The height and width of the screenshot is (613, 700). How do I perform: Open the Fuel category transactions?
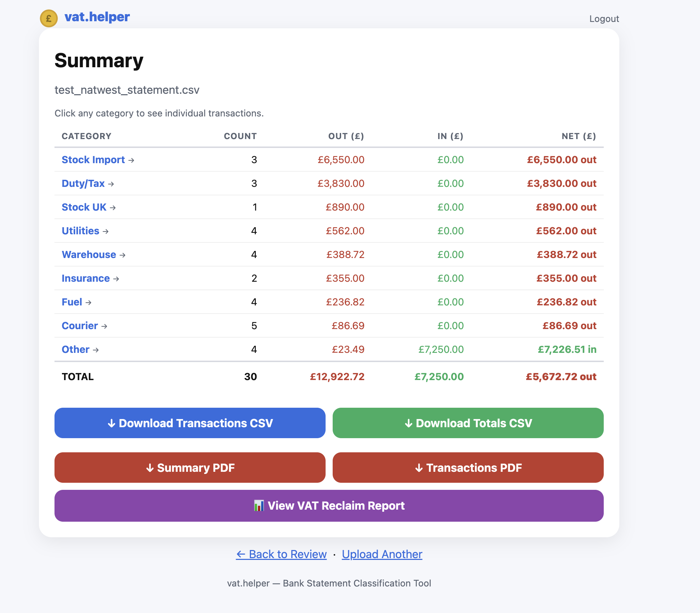click(72, 302)
